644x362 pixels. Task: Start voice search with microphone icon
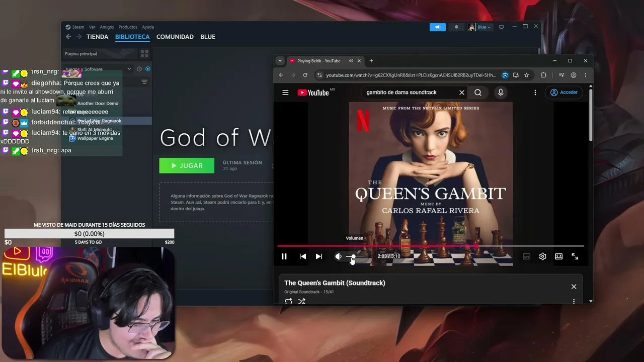501,93
